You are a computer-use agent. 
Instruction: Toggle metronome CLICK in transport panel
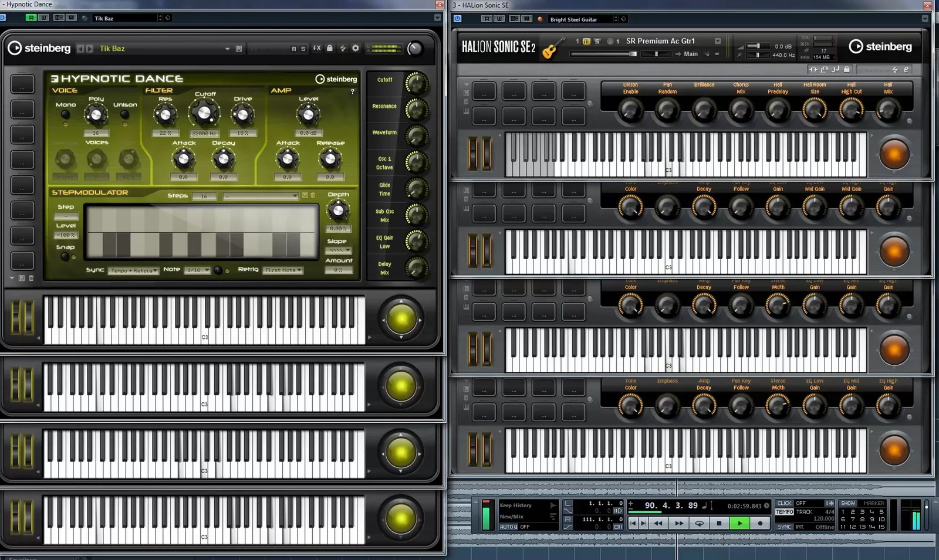pos(785,503)
